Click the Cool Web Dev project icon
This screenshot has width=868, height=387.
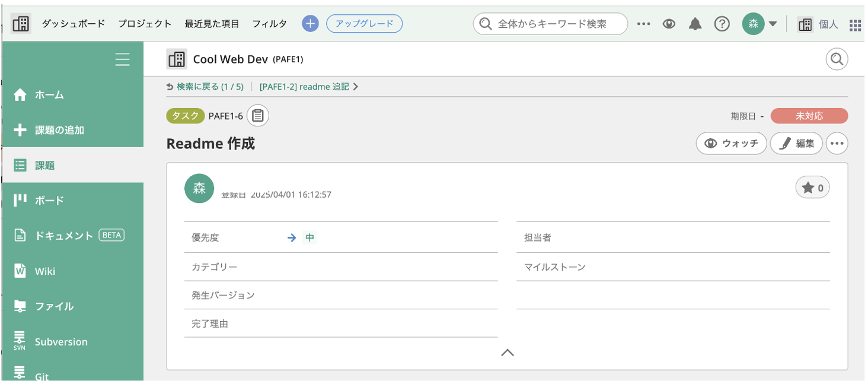click(x=177, y=59)
